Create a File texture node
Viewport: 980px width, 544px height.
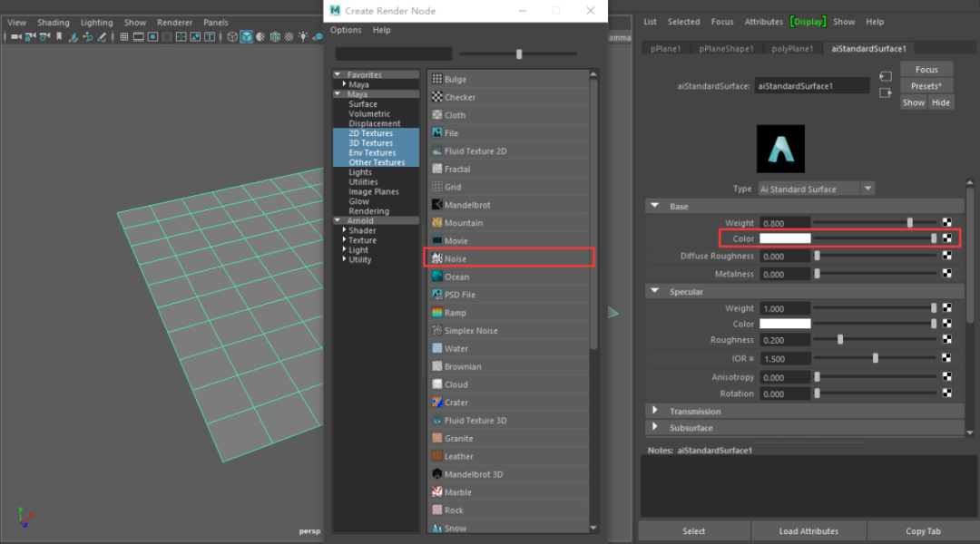click(509, 133)
